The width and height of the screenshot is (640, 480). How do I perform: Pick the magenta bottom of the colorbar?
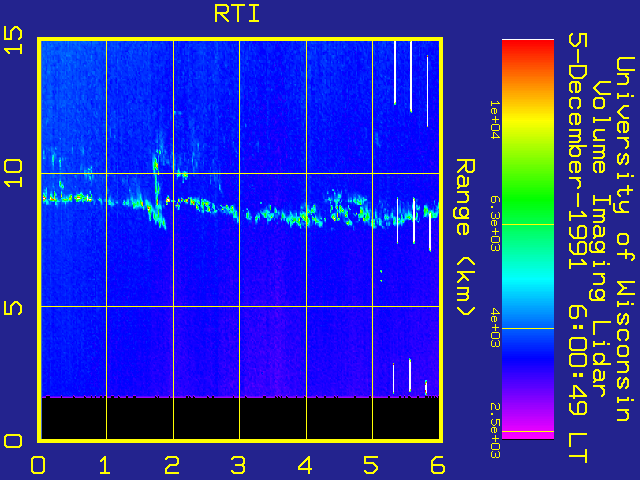[528, 429]
